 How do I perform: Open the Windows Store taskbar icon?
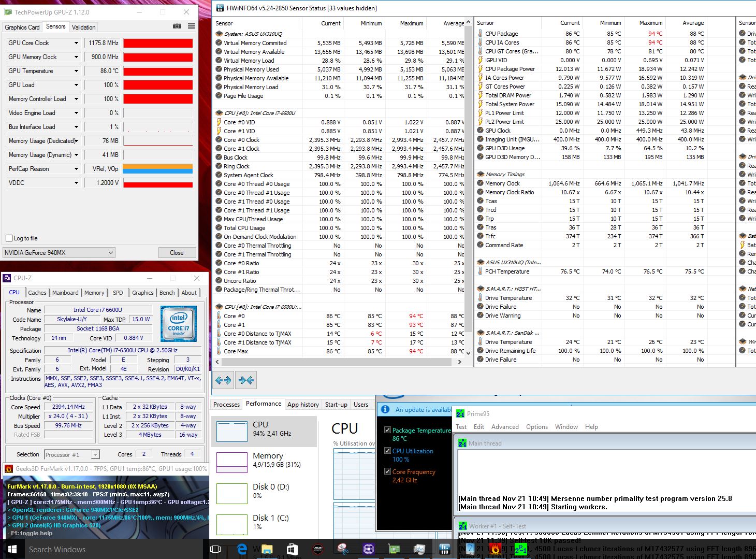point(292,549)
